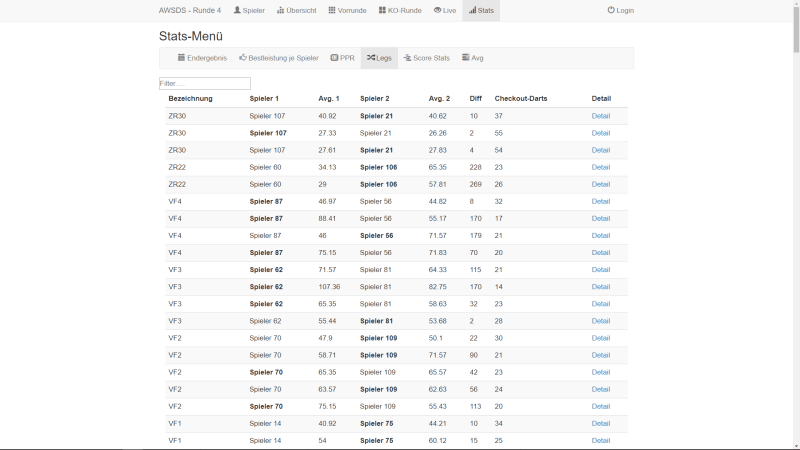Open the Score Stats tab
Screen dimensions: 800x450
pos(426,58)
